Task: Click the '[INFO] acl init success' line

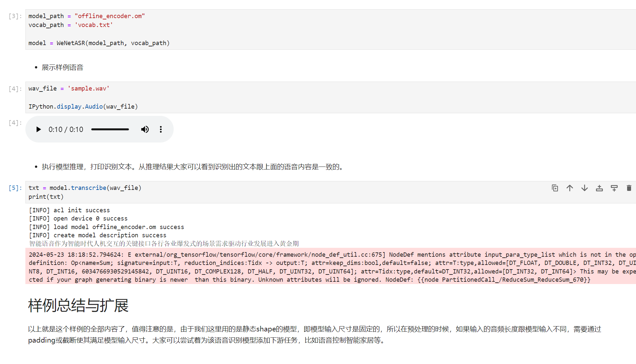Action: 69,210
